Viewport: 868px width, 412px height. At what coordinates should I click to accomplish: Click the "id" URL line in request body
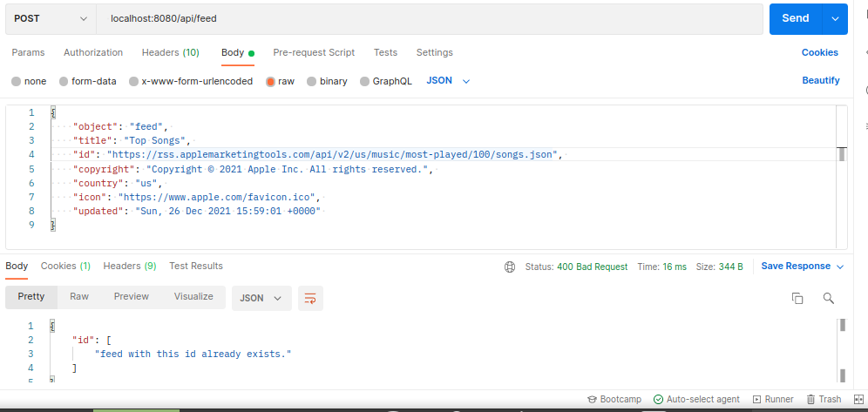point(318,155)
